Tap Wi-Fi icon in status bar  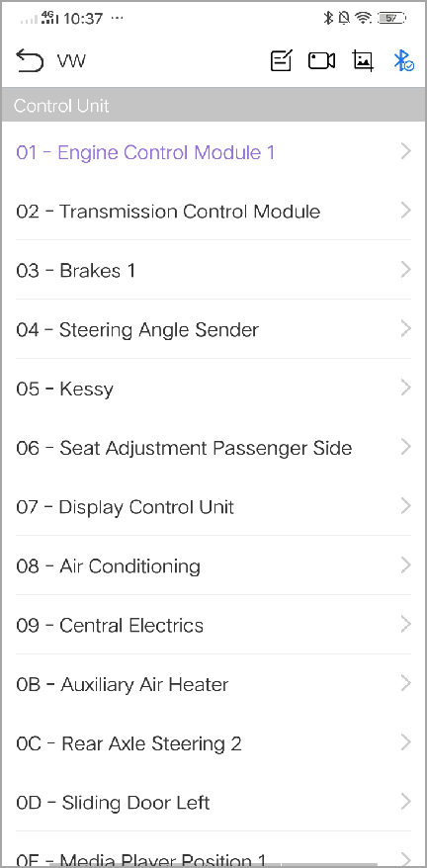coord(364,18)
